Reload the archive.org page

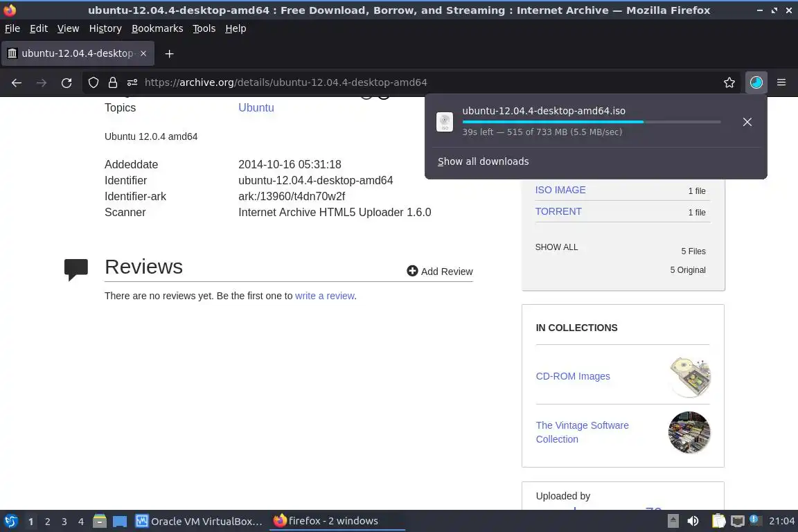pyautogui.click(x=66, y=82)
